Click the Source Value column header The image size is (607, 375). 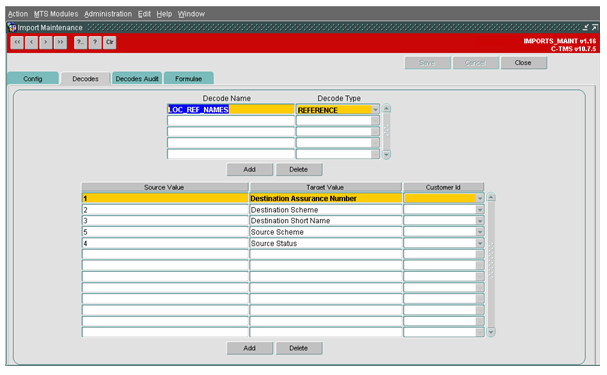pyautogui.click(x=165, y=187)
